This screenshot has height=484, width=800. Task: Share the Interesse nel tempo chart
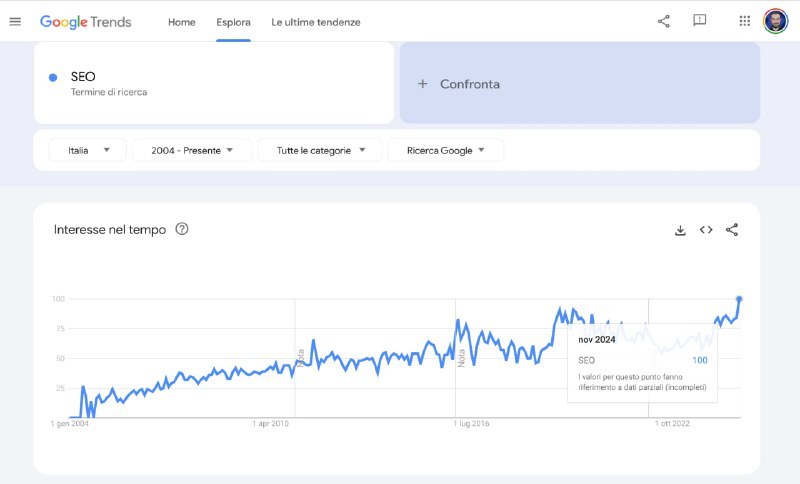[x=732, y=230]
